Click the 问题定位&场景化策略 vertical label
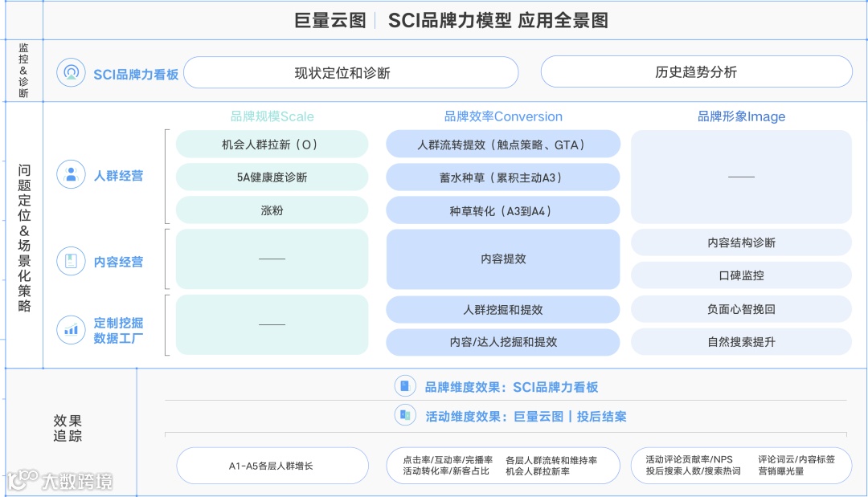Image resolution: width=868 pixels, height=497 pixels. coord(24,238)
